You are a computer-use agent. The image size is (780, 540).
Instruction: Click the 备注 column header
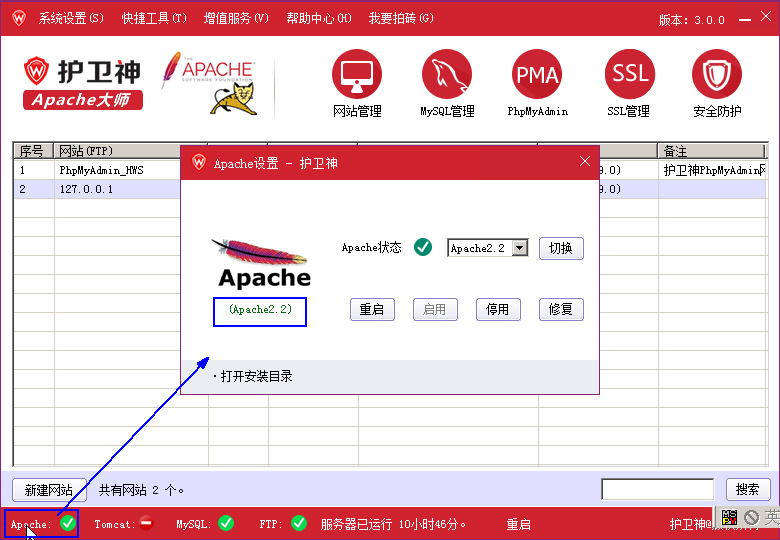[711, 151]
